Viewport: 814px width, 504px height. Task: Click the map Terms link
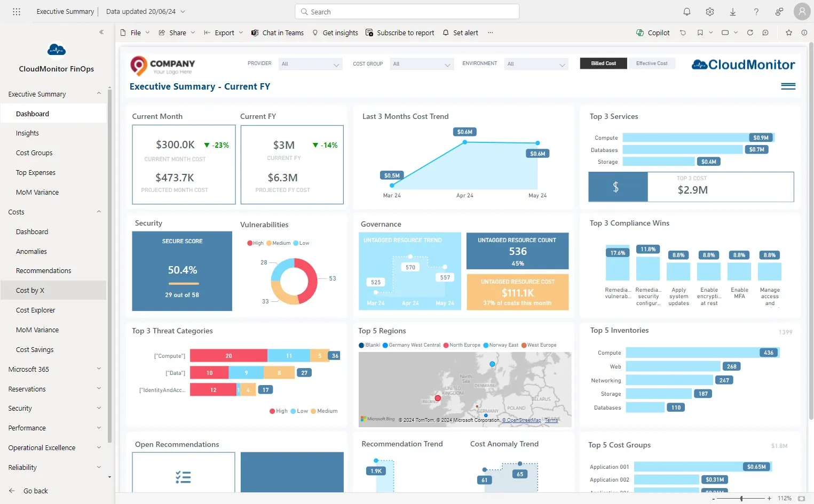click(x=551, y=420)
